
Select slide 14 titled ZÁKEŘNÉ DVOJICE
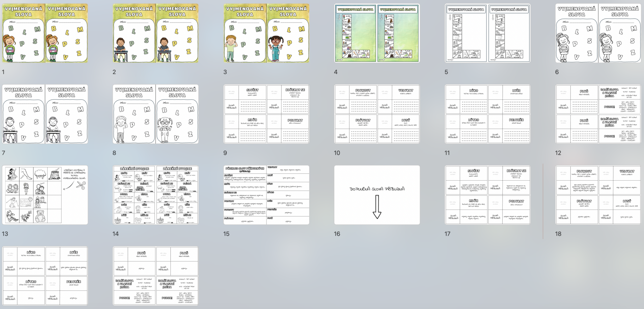coord(156,195)
